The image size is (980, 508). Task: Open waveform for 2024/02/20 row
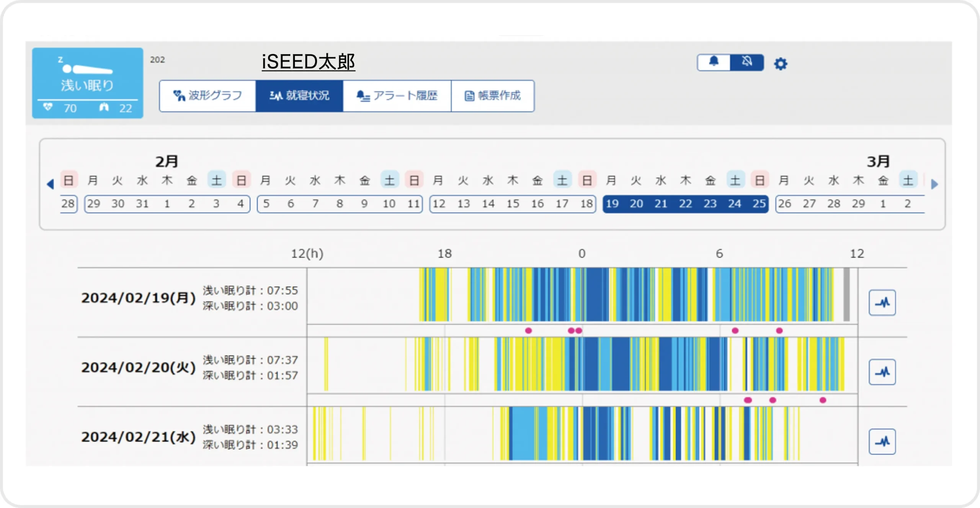[882, 372]
